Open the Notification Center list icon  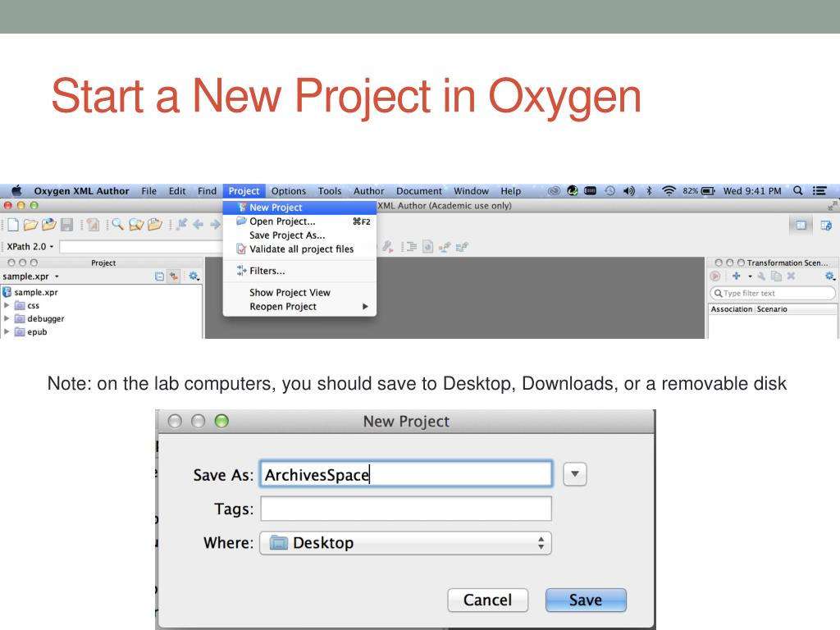tap(819, 190)
